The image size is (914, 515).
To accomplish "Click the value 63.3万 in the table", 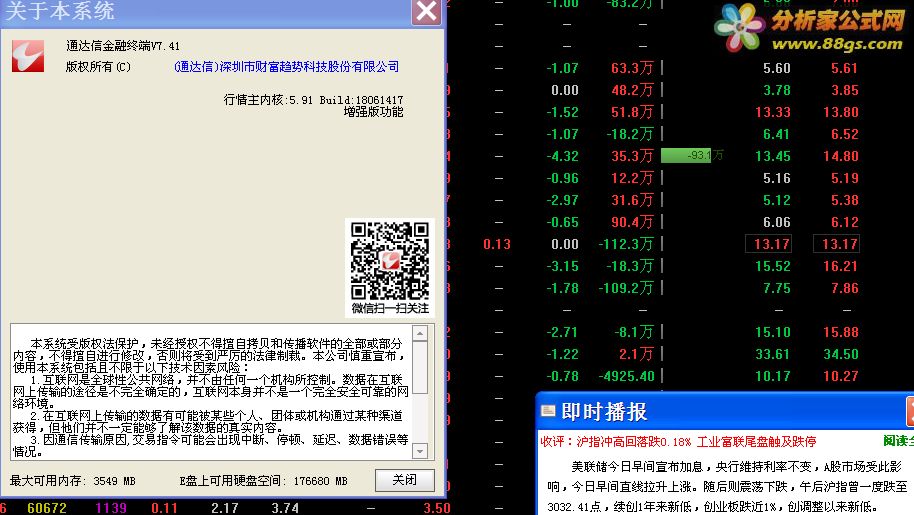I will (632, 68).
